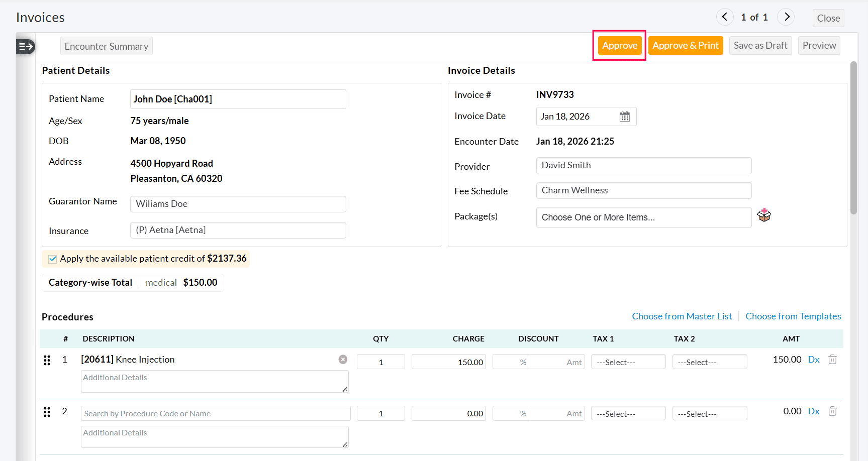
Task: Open the Tax 1 dropdown for Knee Injection
Action: click(628, 362)
